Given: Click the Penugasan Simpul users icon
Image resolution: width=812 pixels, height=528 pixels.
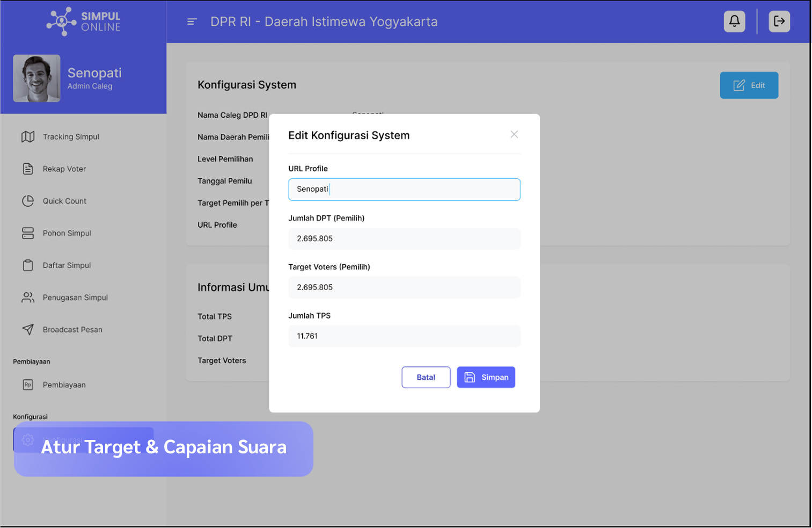Looking at the screenshot, I should click(28, 298).
